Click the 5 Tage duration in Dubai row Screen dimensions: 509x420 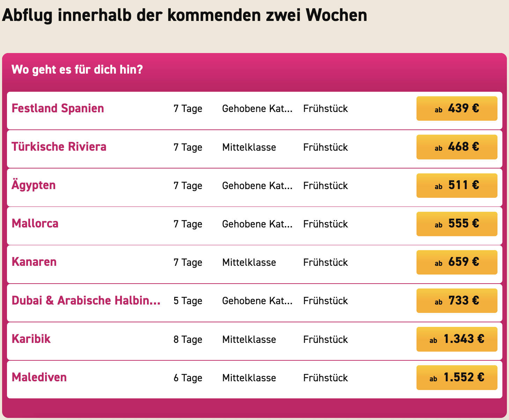tap(188, 301)
